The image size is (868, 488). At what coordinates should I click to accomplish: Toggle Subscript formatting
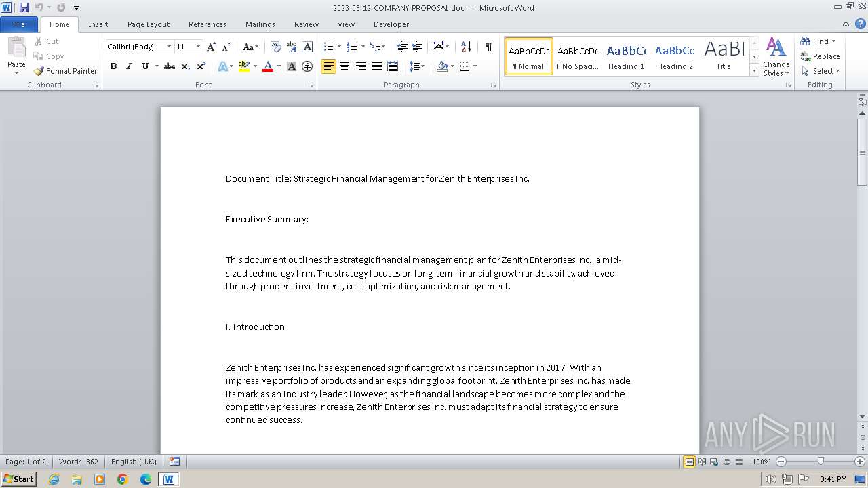[x=185, y=66]
